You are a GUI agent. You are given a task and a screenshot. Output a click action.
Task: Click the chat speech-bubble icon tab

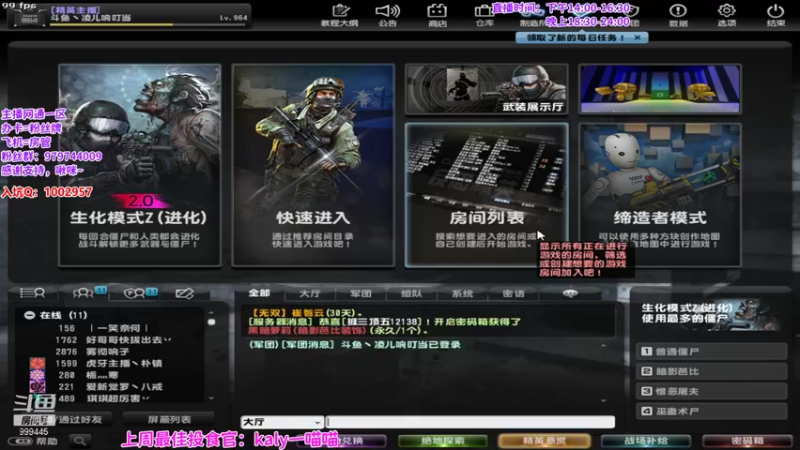click(x=570, y=293)
